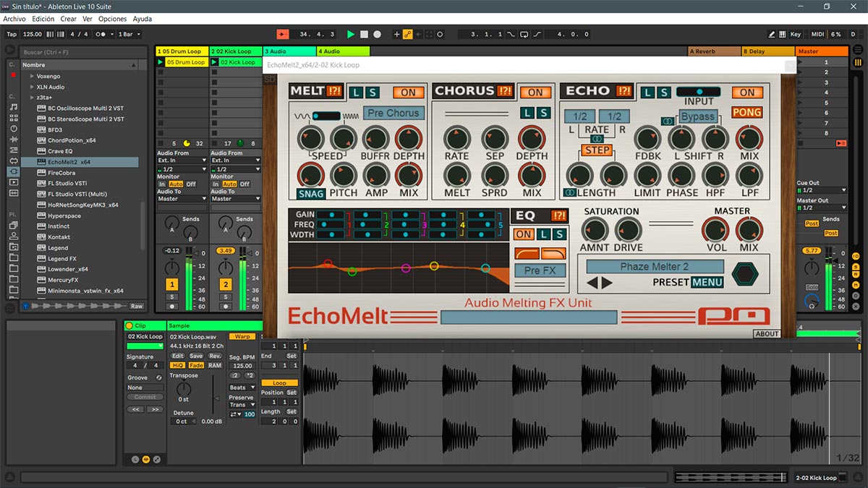868x488 pixels.
Task: Expand the XLN Audio folder in browser
Action: click(32, 87)
